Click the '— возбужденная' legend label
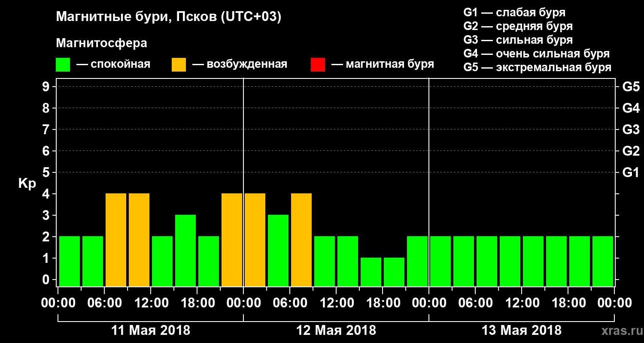The image size is (644, 343). [x=240, y=65]
